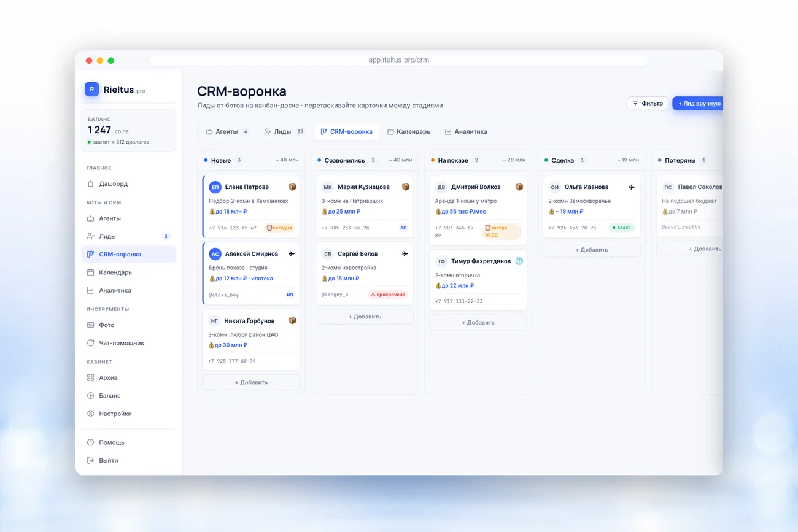The image size is (798, 532).
Task: Click the Новые column header
Action: tap(251, 160)
